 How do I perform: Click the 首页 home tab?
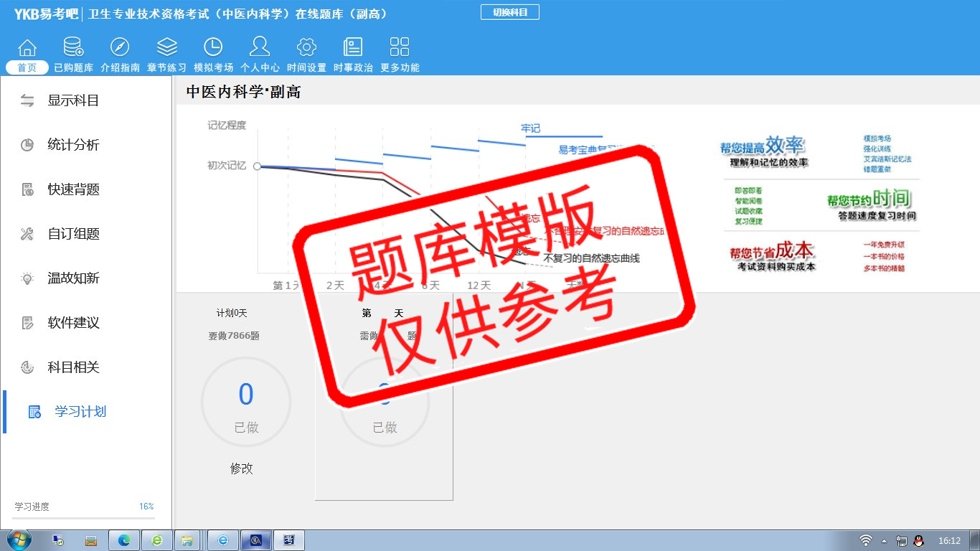pos(27,67)
